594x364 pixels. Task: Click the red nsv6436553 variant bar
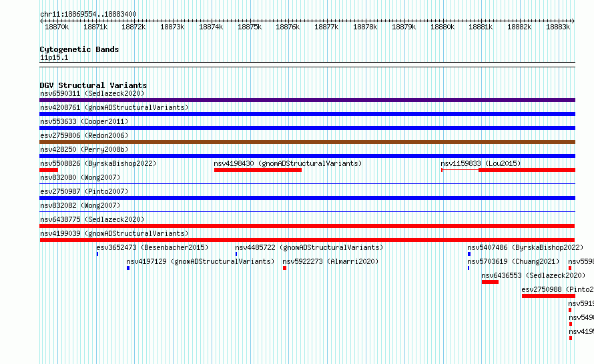[490, 282]
